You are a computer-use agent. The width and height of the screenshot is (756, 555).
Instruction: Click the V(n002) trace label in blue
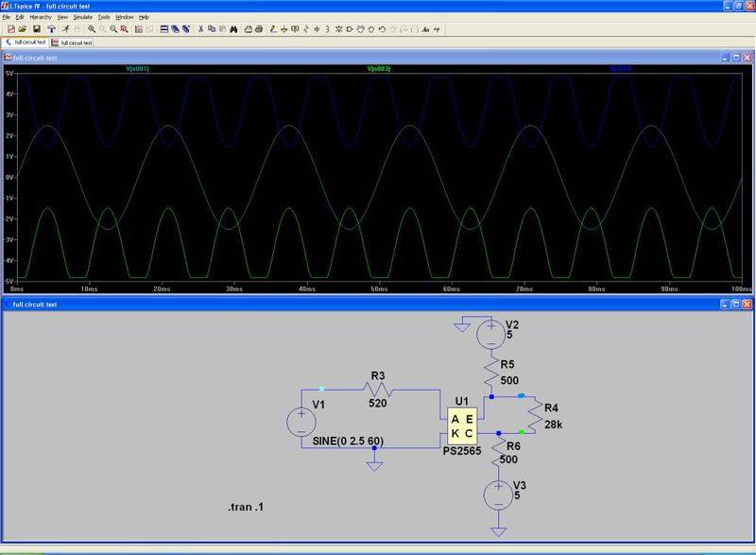(621, 69)
